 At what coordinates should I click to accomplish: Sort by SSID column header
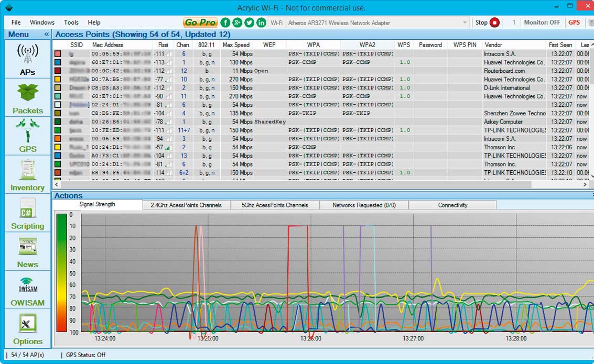(77, 45)
